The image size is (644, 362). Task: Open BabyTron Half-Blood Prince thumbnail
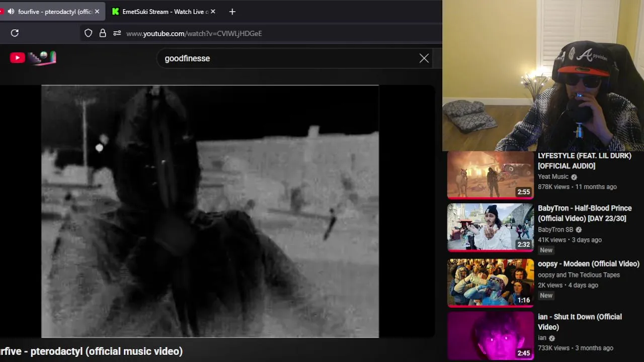[x=491, y=227]
